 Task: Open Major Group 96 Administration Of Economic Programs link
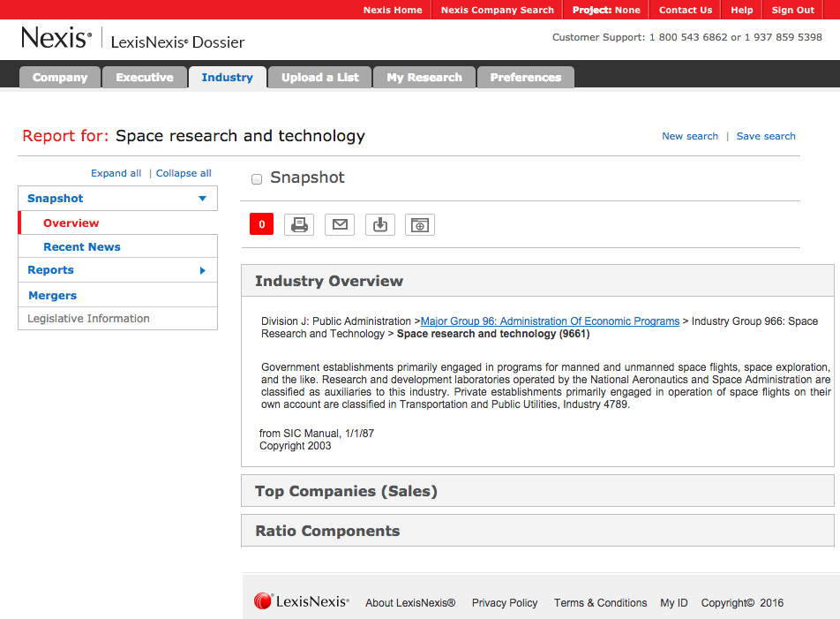coord(551,321)
